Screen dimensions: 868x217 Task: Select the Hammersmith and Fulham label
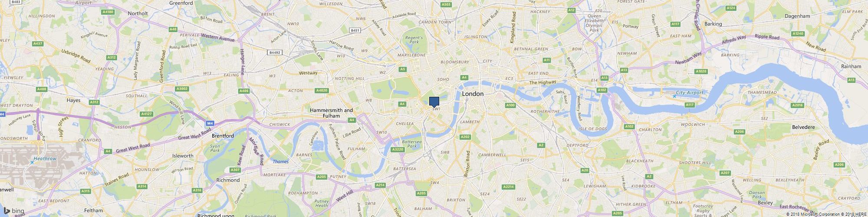[x=331, y=113]
